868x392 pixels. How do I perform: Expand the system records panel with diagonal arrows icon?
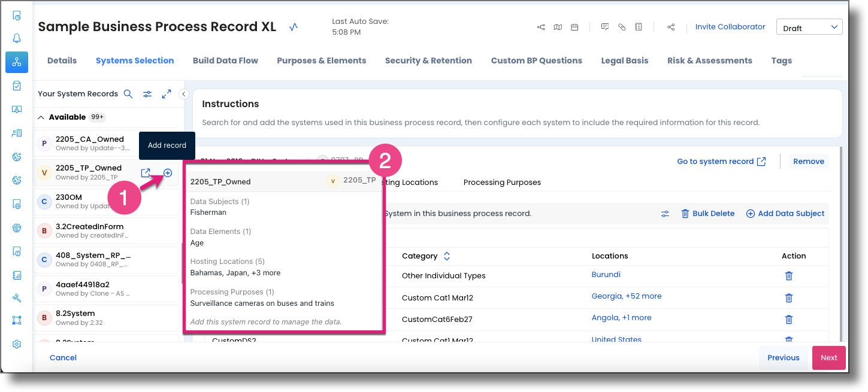(x=167, y=93)
